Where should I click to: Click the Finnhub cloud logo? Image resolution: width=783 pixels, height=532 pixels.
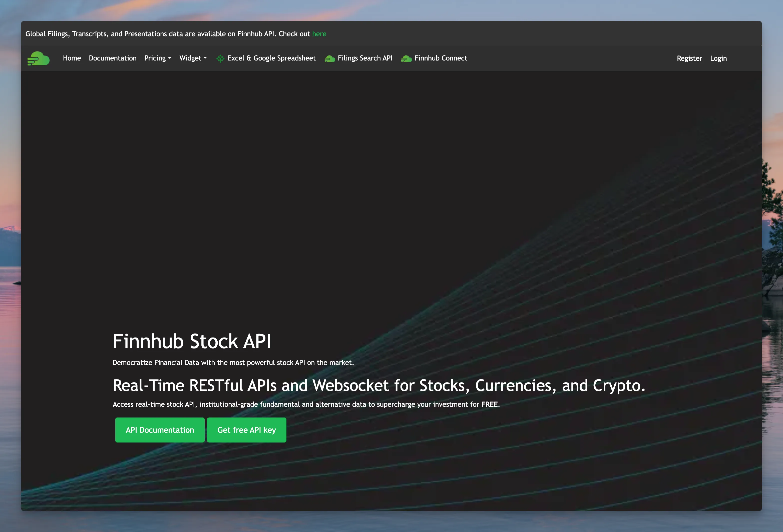[39, 58]
